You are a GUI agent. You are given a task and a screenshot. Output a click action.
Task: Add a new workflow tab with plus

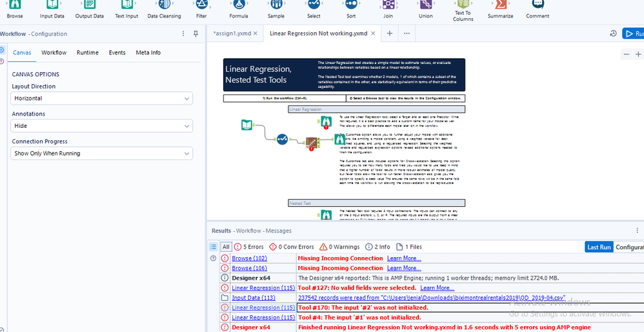tap(390, 34)
